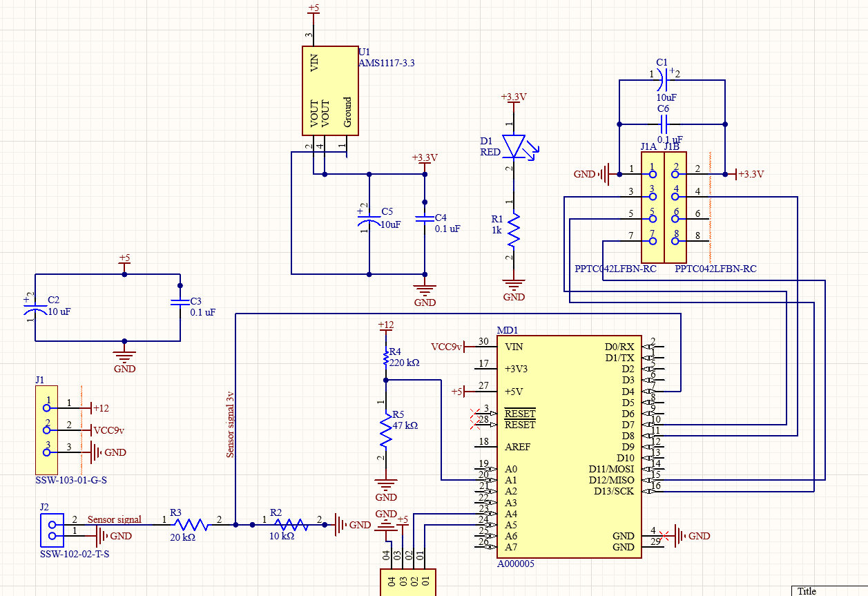Image resolution: width=868 pixels, height=596 pixels.
Task: Select polarized capacitor C2 symbol
Action: tap(35, 307)
